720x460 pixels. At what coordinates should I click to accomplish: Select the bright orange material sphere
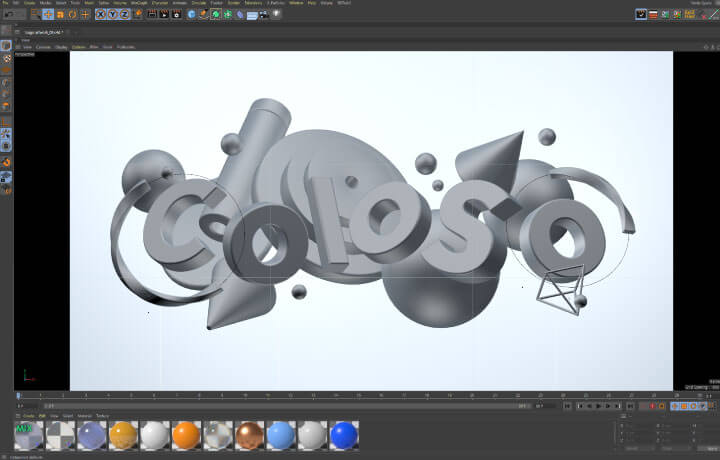186,435
